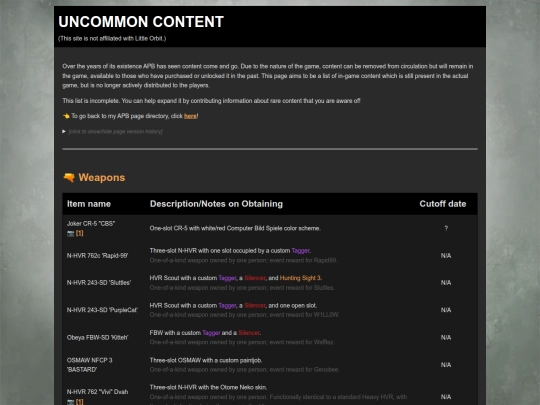Image resolution: width=540 pixels, height=405 pixels.
Task: Click Tagger link in N-HVR 243-SD 'Slutties' row
Action: [x=227, y=278]
